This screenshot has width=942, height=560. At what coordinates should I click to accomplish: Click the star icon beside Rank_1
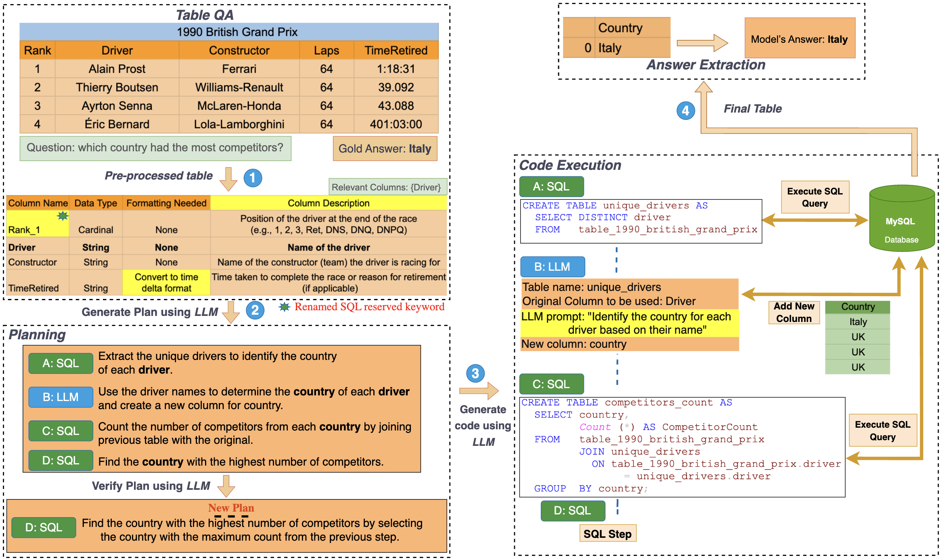[63, 216]
